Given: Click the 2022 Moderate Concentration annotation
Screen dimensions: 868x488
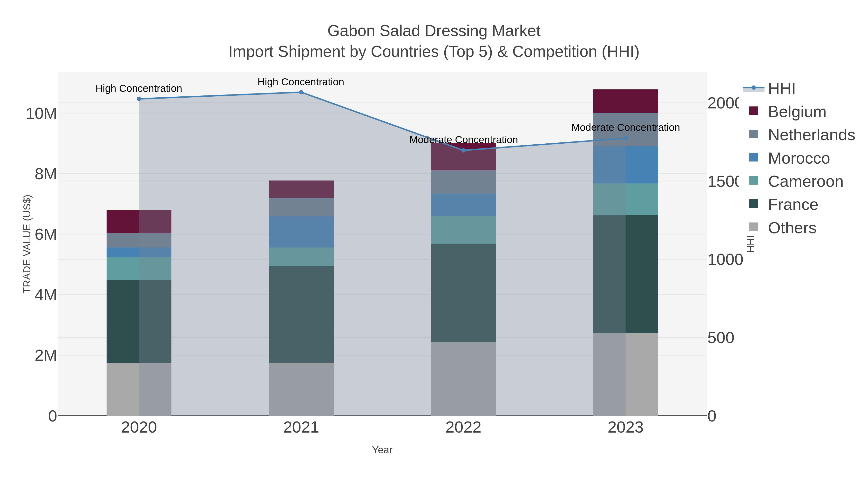Looking at the screenshot, I should click(464, 140).
